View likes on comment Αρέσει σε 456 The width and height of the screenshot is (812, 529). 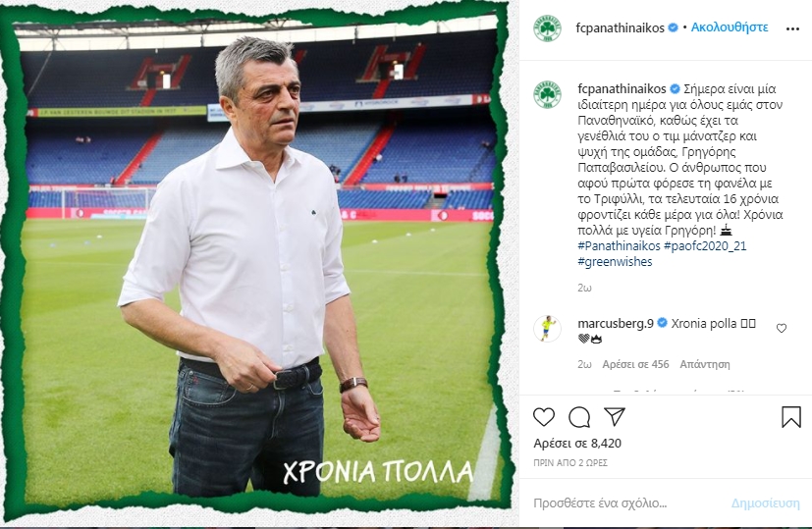pyautogui.click(x=635, y=364)
